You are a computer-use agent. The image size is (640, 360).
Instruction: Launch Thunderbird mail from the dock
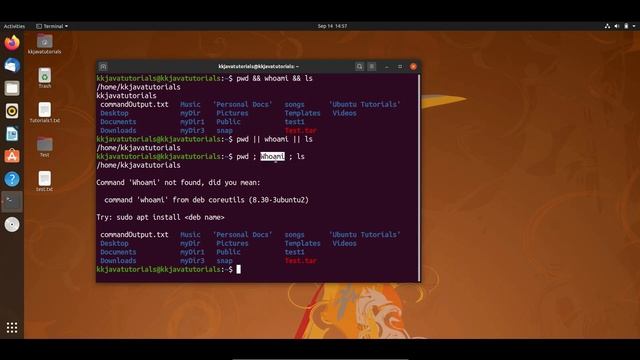12,65
